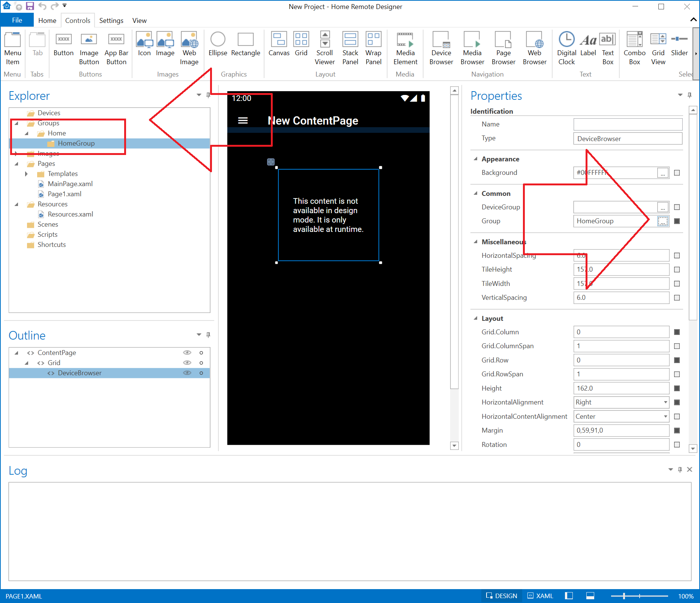This screenshot has height=603, width=700.
Task: Collapse the Resources folder in Explorer
Action: tap(17, 204)
